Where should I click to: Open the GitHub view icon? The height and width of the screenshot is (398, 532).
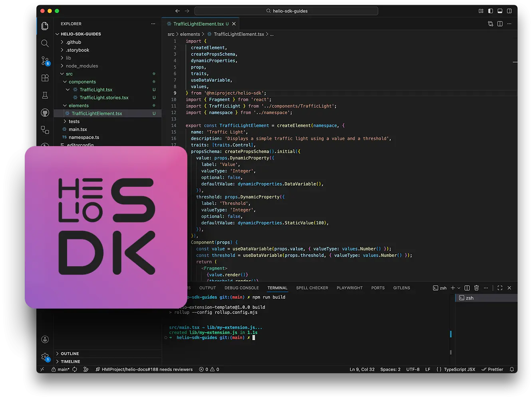click(45, 113)
